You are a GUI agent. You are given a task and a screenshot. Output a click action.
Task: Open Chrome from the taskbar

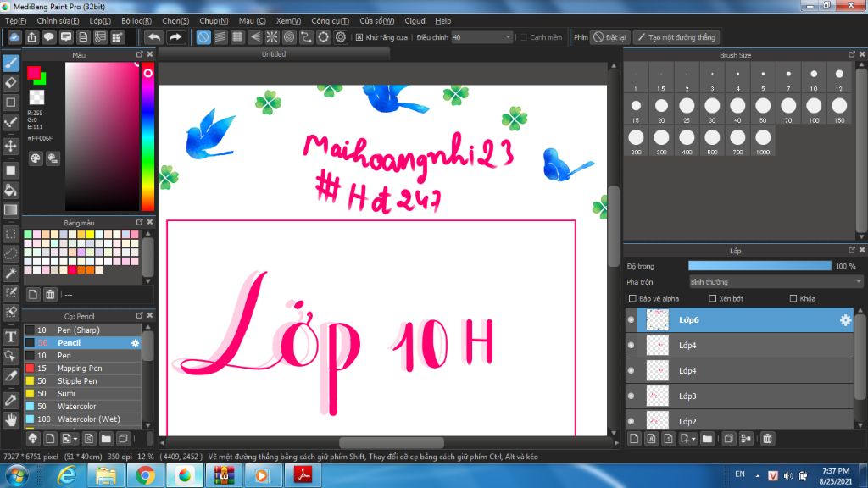pyautogui.click(x=145, y=476)
